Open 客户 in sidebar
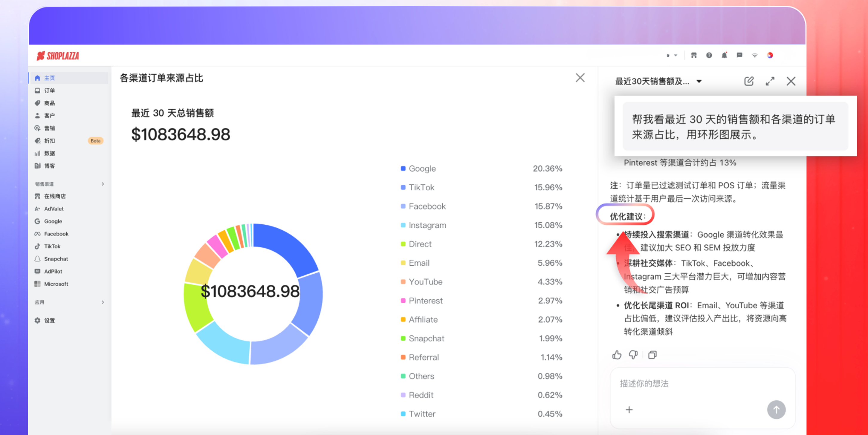This screenshot has width=868, height=435. [x=69, y=116]
